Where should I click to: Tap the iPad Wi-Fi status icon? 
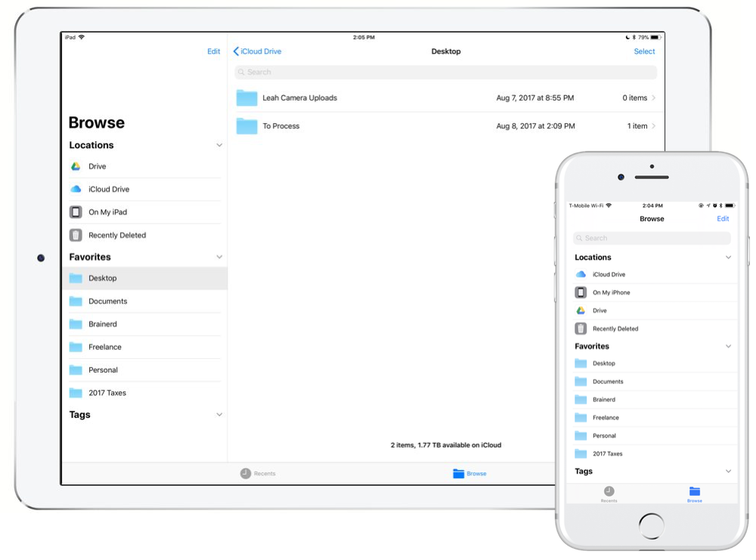82,37
